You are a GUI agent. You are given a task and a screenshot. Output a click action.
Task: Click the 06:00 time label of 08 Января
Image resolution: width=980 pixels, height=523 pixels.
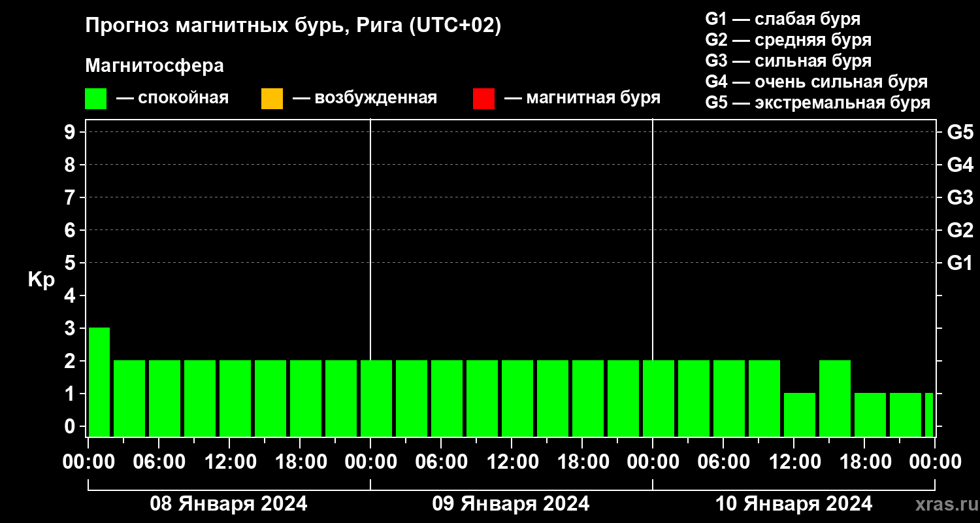point(159,462)
